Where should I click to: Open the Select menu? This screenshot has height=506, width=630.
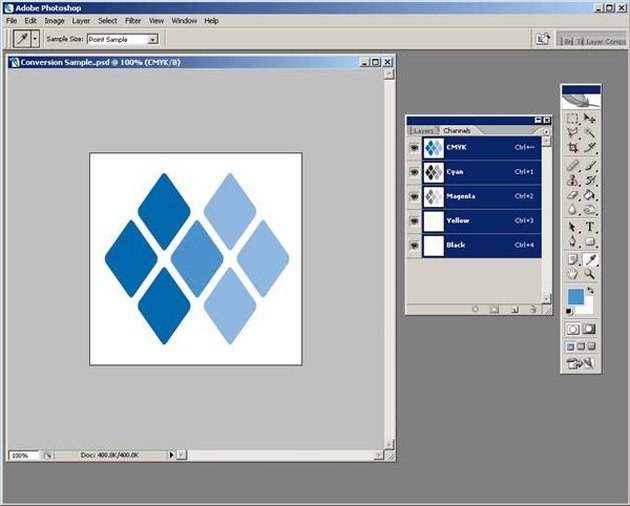point(107,20)
